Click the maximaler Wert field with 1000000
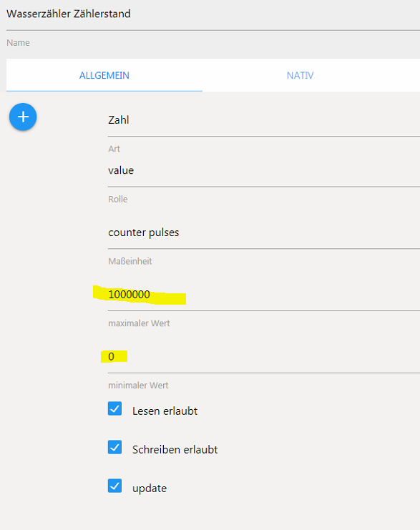This screenshot has width=420, height=530. pyautogui.click(x=264, y=295)
